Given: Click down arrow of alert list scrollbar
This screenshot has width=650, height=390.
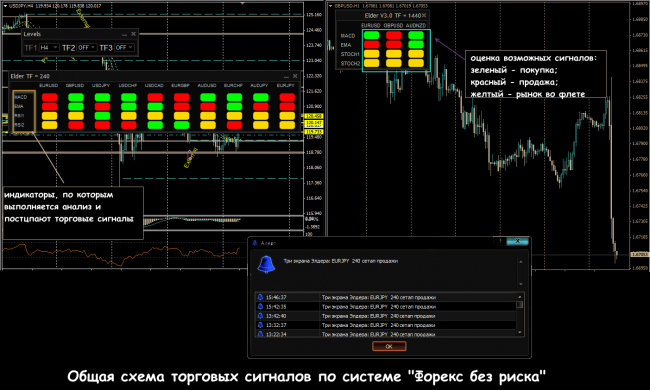Looking at the screenshot, I should click(x=520, y=332).
